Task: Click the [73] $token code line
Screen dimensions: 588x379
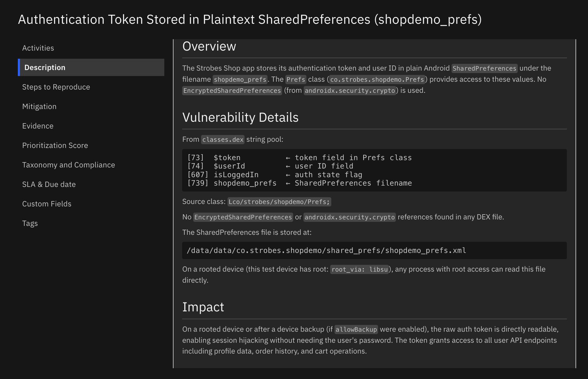Action: 300,158
